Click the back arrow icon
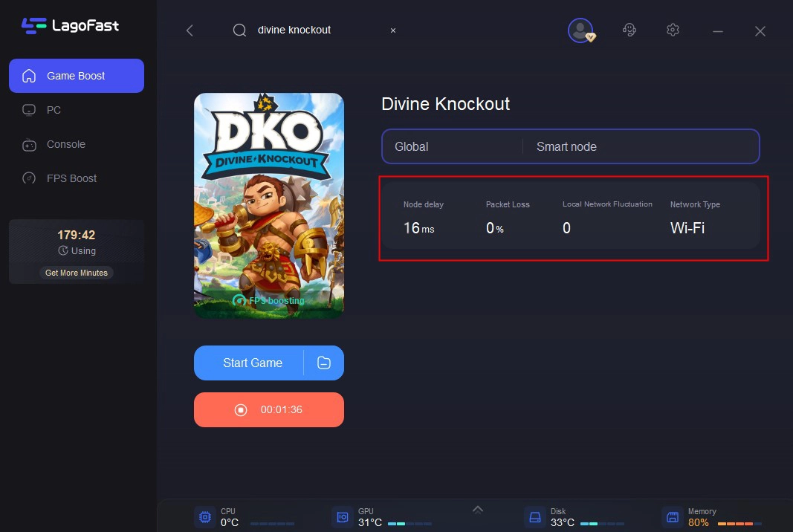This screenshot has width=793, height=532. click(190, 30)
